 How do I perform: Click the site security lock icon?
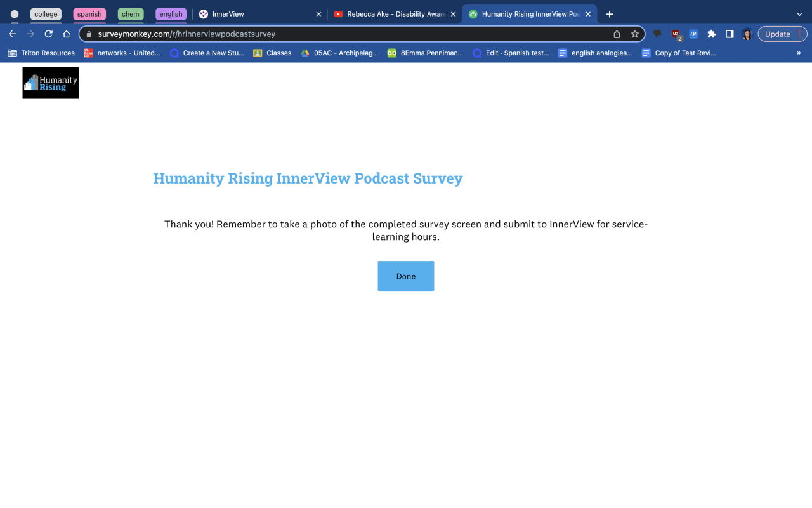pyautogui.click(x=89, y=34)
